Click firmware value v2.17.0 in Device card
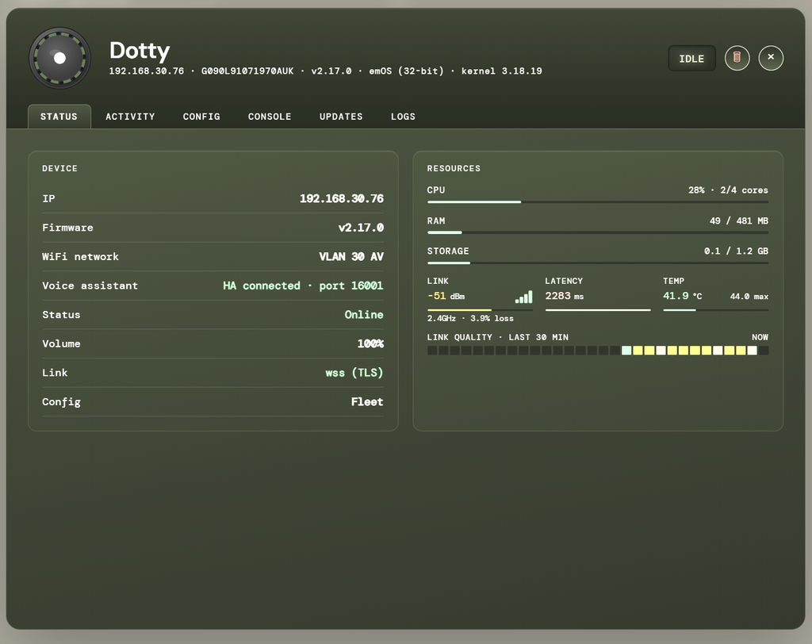 pyautogui.click(x=361, y=228)
